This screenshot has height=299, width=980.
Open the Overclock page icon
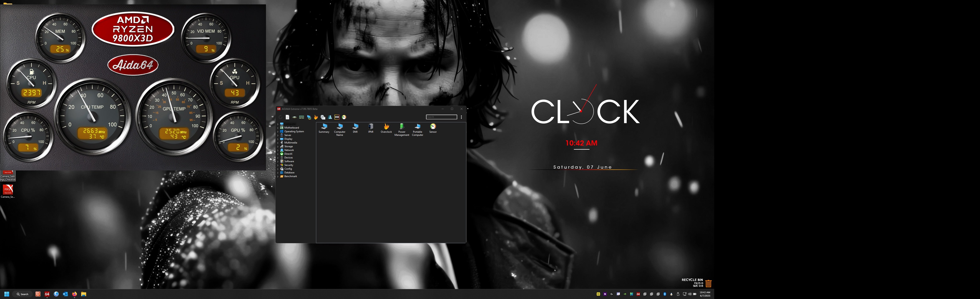(x=386, y=128)
